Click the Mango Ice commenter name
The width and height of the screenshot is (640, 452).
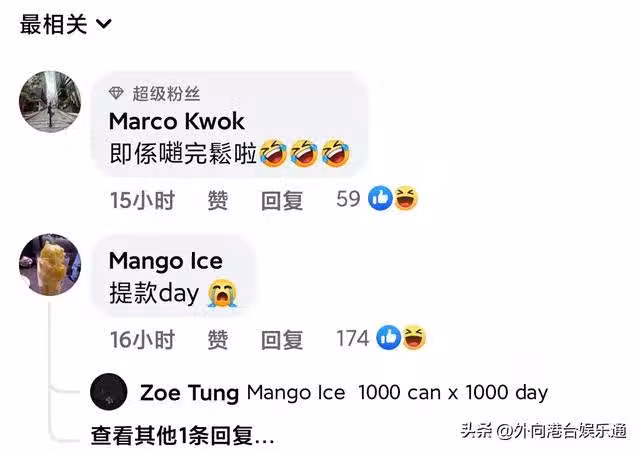[166, 261]
